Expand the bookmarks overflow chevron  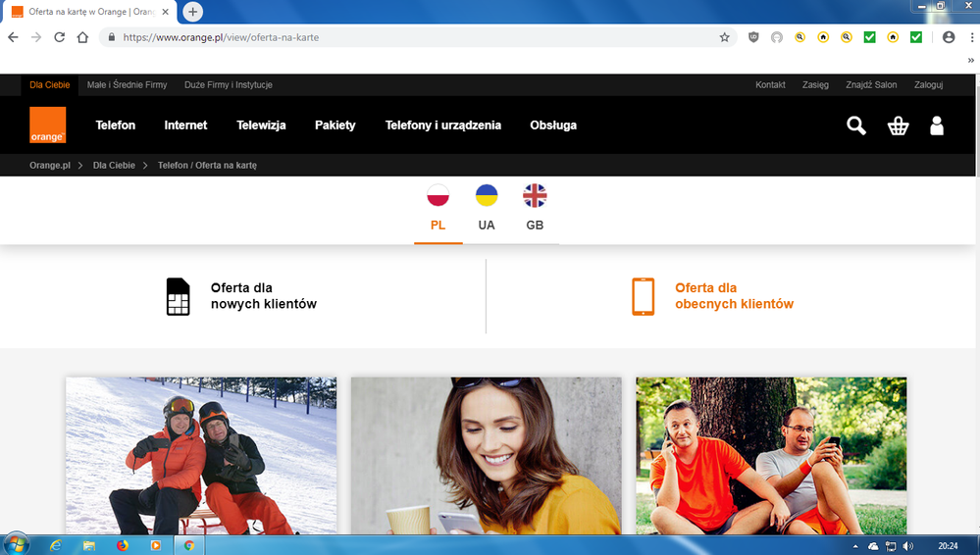(970, 60)
